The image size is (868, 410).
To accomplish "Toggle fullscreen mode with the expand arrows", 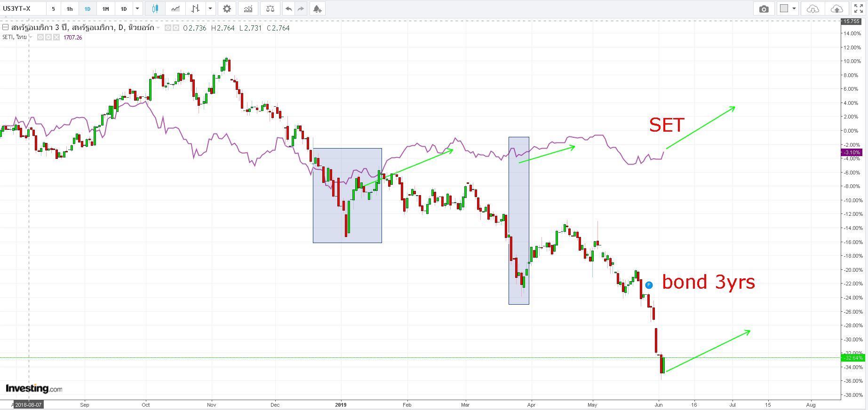I will (859, 9).
